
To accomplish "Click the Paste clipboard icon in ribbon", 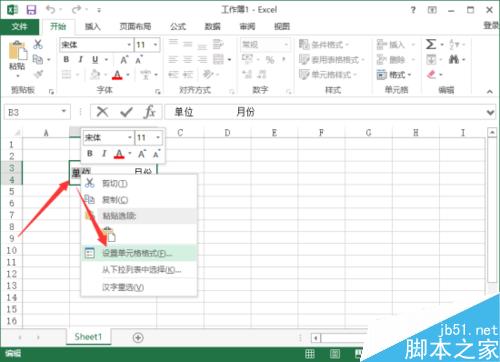I will tap(17, 51).
